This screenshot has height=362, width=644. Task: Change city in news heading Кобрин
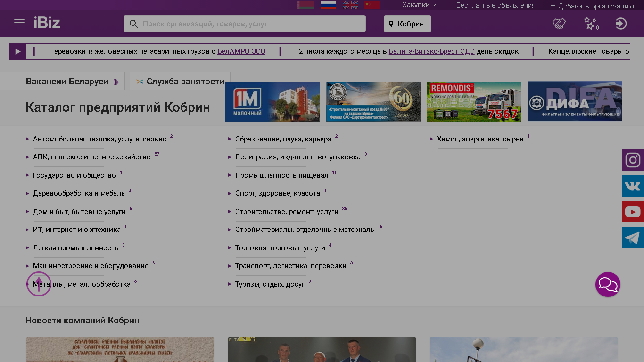click(x=124, y=321)
